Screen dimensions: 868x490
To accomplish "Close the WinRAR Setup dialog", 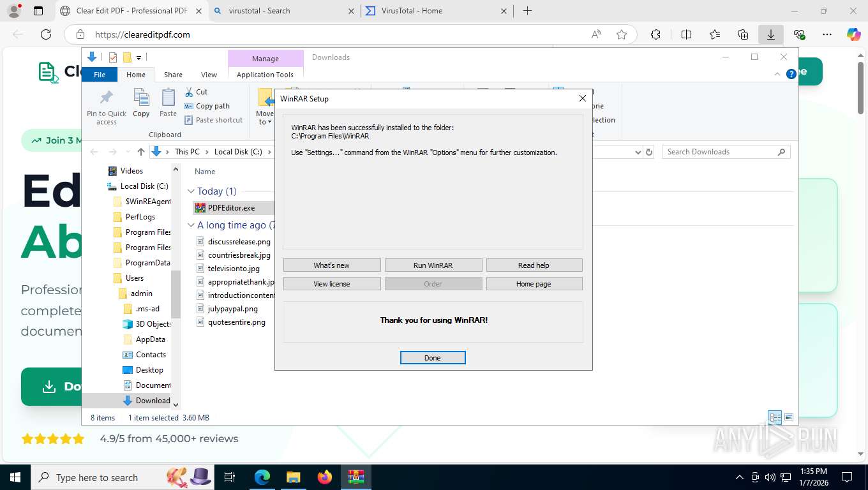I will pos(582,98).
